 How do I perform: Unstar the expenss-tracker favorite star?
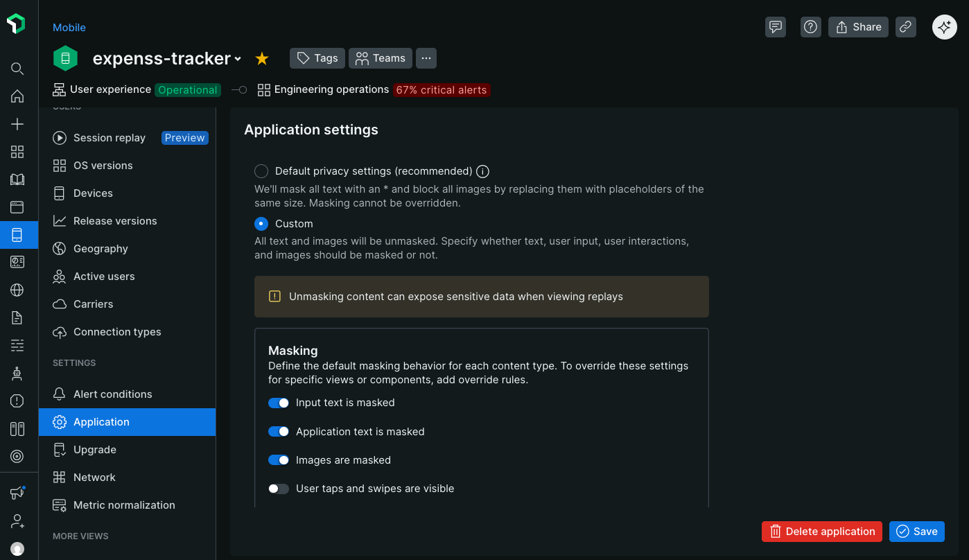click(x=262, y=59)
